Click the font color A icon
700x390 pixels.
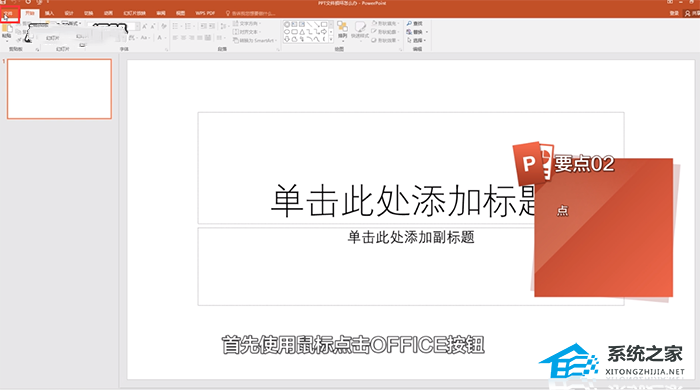tap(160, 38)
